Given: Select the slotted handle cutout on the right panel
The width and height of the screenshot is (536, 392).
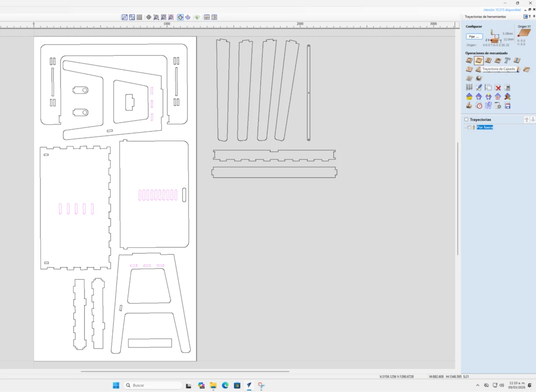Looking at the screenshot, I should [184, 195].
